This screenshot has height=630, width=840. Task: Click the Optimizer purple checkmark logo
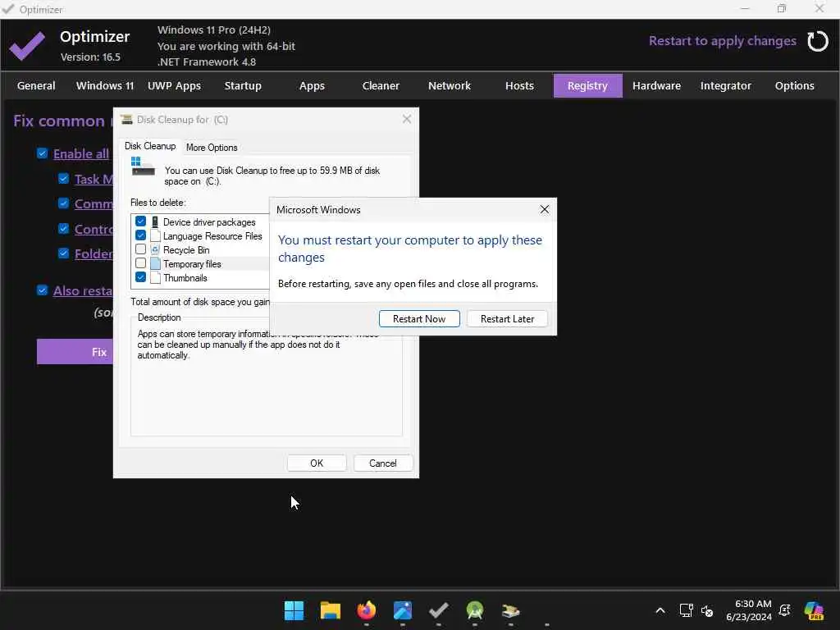[x=27, y=46]
